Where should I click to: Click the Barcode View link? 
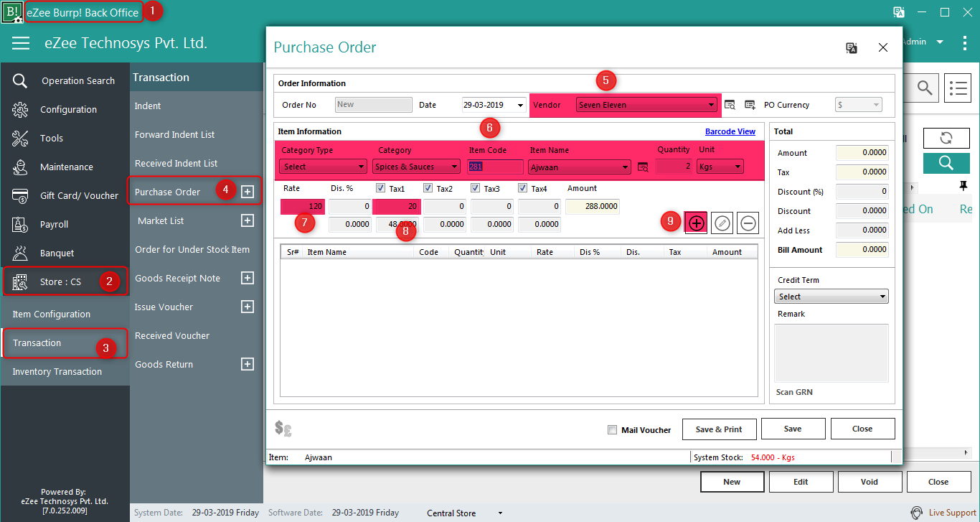click(x=730, y=131)
